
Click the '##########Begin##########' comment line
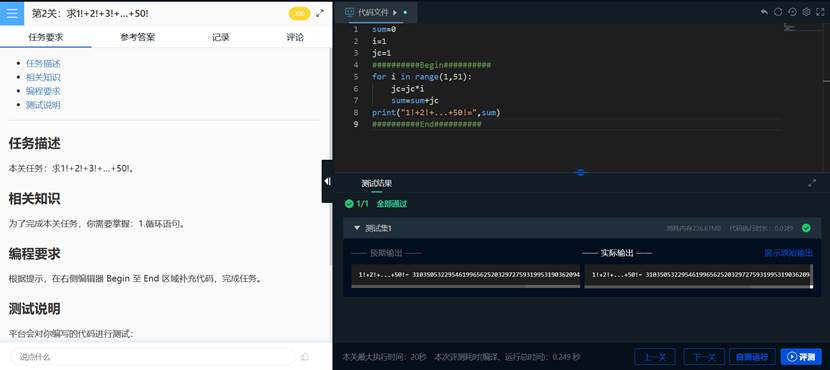click(431, 65)
